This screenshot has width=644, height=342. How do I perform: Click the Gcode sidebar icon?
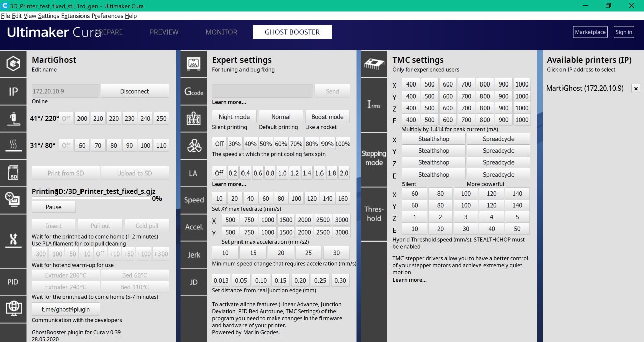tap(194, 91)
